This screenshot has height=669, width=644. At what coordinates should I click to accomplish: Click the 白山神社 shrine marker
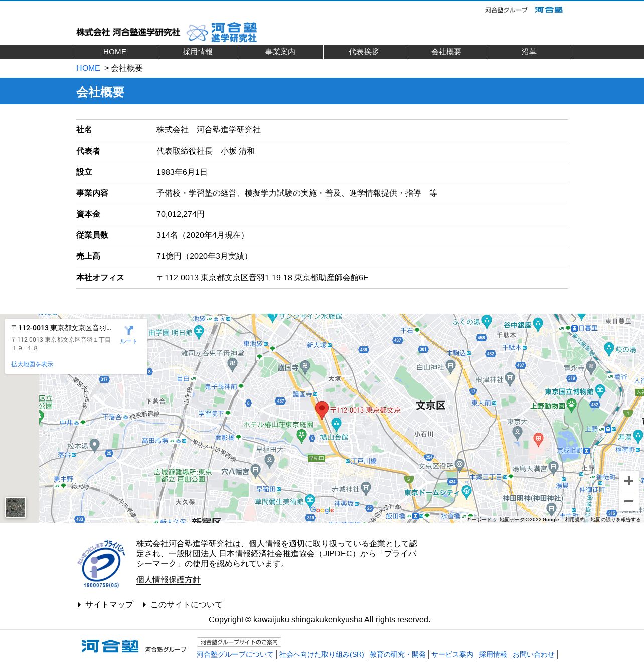pos(450,366)
